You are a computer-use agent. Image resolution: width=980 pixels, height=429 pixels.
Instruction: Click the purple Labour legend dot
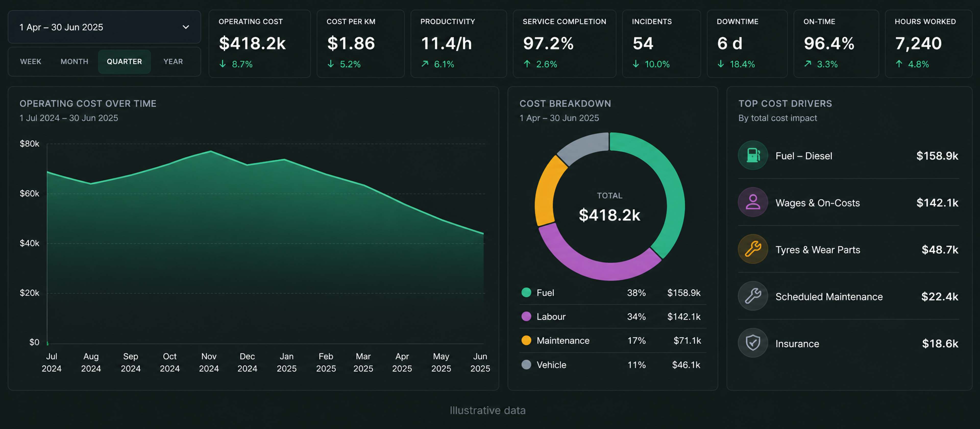pyautogui.click(x=526, y=316)
